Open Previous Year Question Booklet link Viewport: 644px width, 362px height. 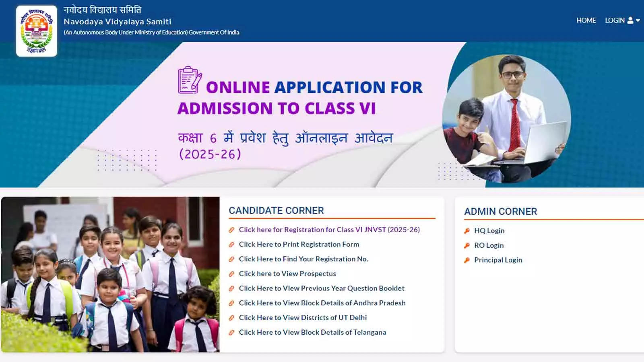coord(321,288)
